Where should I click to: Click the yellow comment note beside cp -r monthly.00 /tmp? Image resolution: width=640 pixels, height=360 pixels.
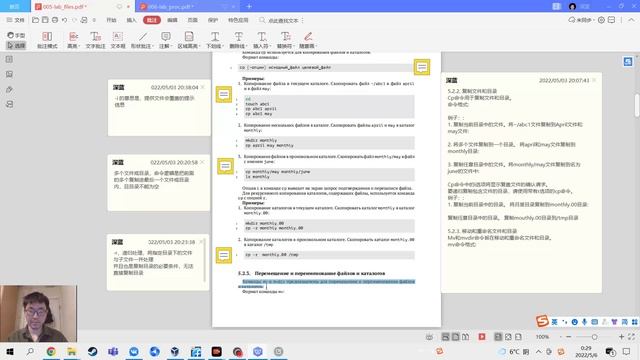point(224,255)
